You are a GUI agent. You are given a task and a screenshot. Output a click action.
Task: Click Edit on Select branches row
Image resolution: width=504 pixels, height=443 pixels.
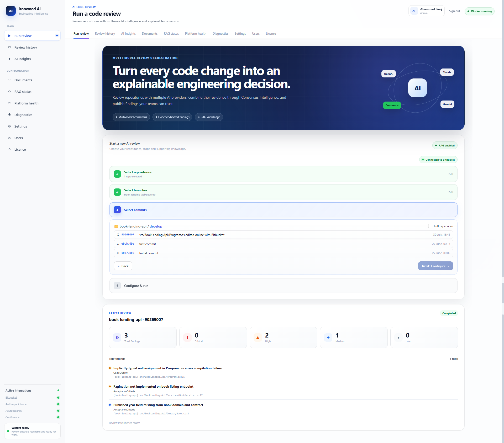(x=451, y=192)
